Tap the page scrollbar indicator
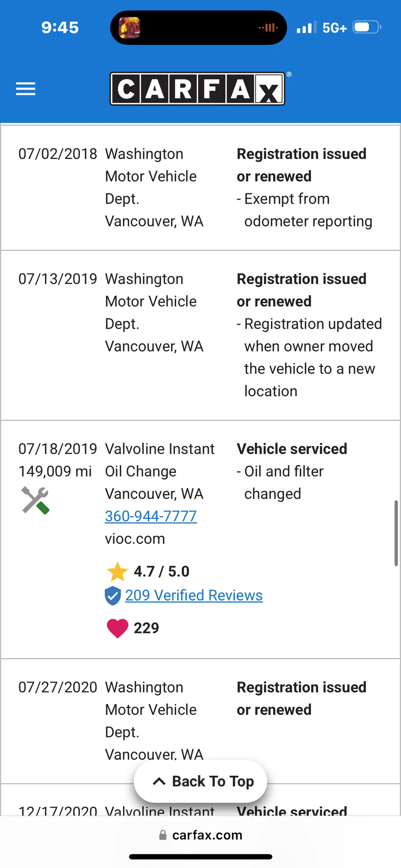 click(396, 533)
